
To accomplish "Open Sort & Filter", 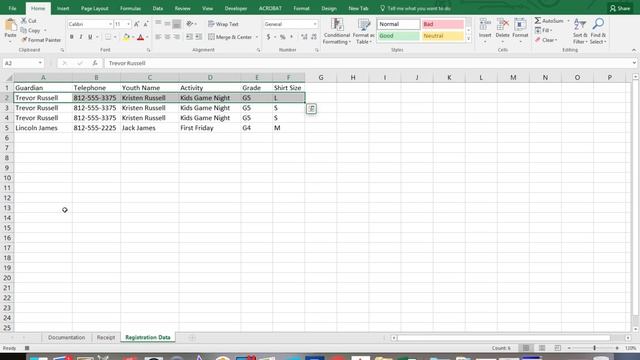I will coord(580,31).
